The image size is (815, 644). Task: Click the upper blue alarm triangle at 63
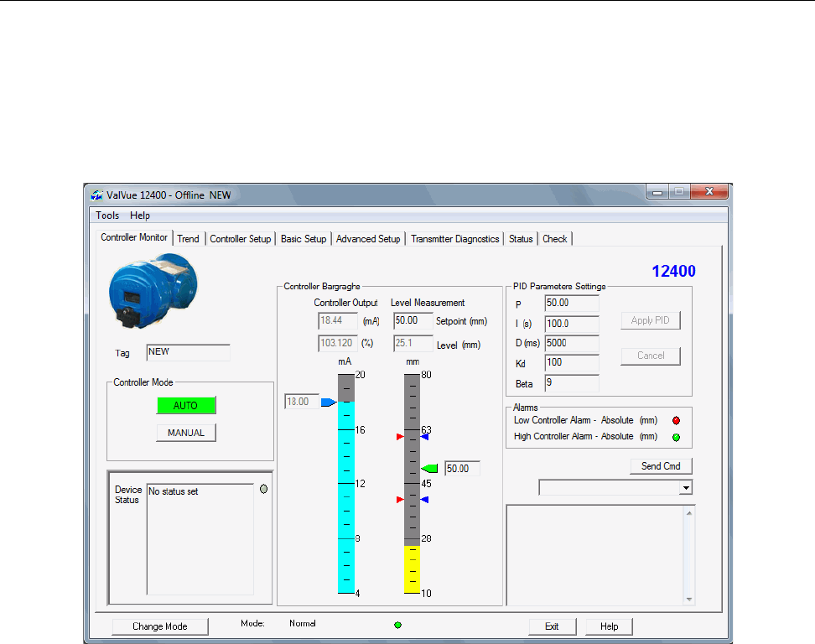(424, 437)
